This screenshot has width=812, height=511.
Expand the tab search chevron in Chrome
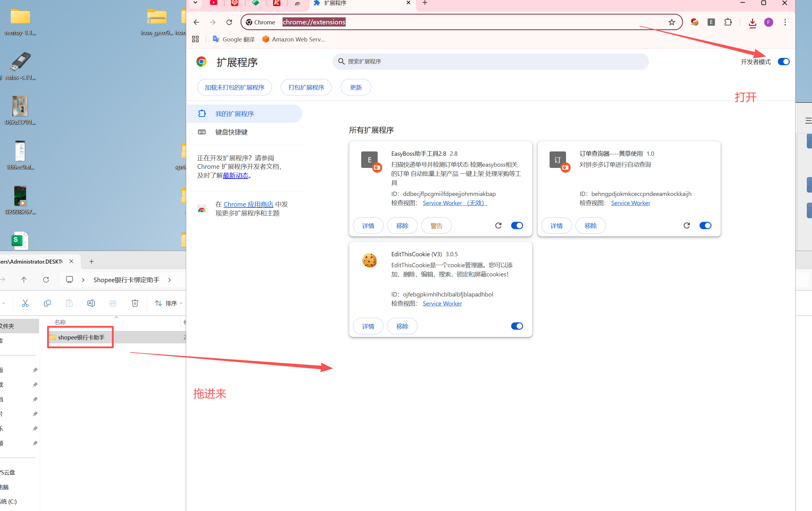tap(195, 3)
